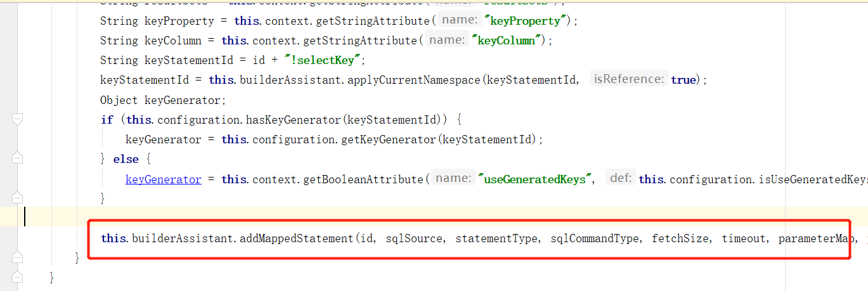Viewport: 868px width, 291px height.
Task: Click the sqlCommandType argument
Action: point(594,239)
